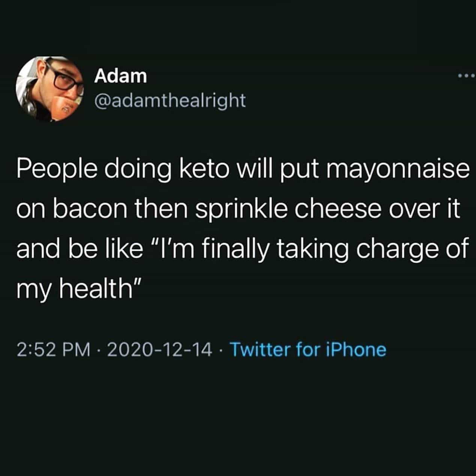Click Adam's profile picture

[50, 89]
